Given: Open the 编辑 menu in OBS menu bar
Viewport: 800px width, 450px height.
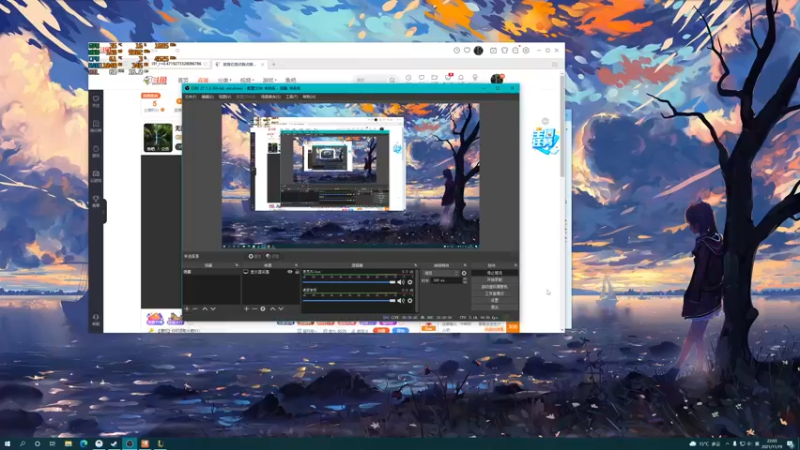Looking at the screenshot, I should 208,96.
